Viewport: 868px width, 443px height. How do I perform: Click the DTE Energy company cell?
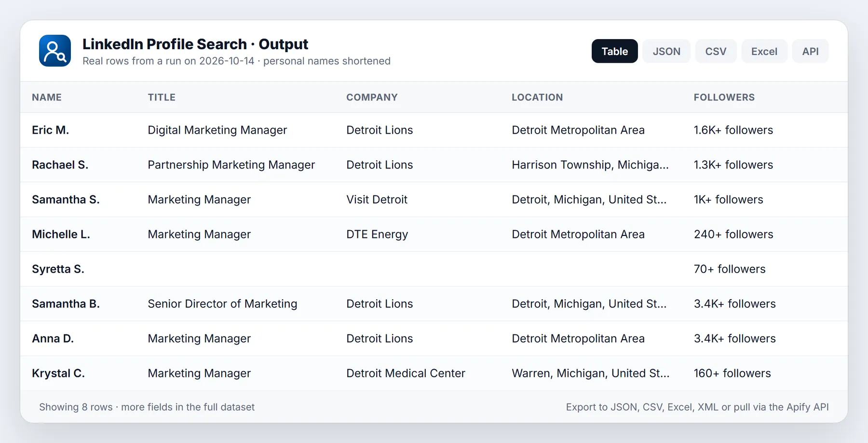(x=377, y=234)
